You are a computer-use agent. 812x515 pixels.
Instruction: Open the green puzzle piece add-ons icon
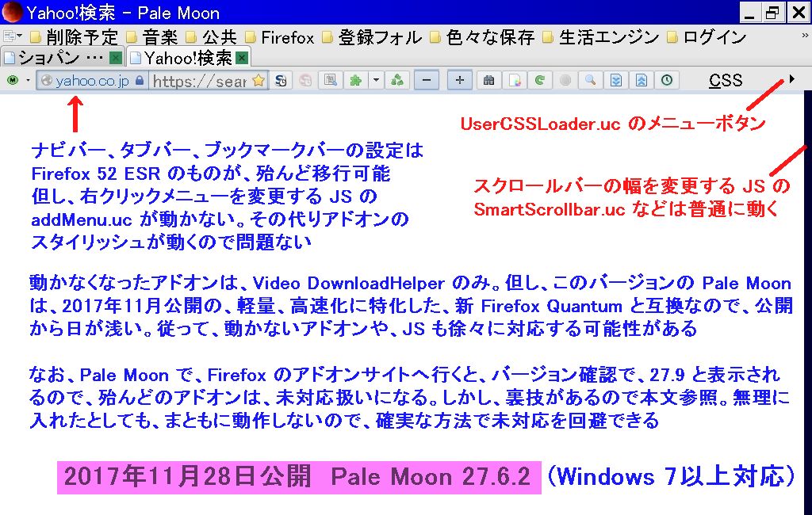[x=355, y=80]
